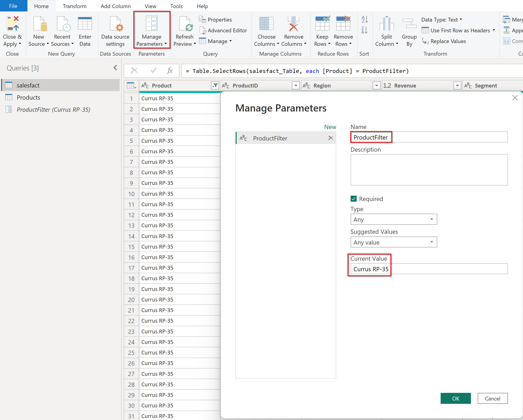This screenshot has height=420, width=523.
Task: Click the Replace Values icon
Action: tap(425, 41)
